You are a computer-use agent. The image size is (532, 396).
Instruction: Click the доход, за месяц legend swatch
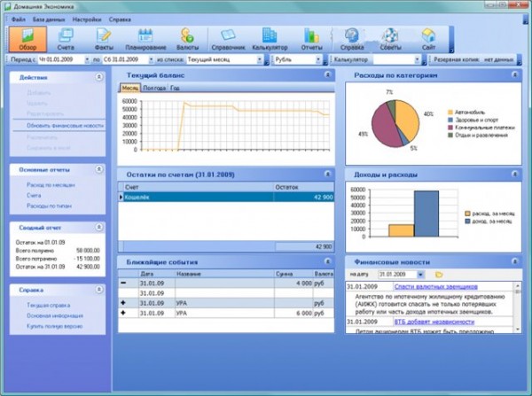click(467, 221)
